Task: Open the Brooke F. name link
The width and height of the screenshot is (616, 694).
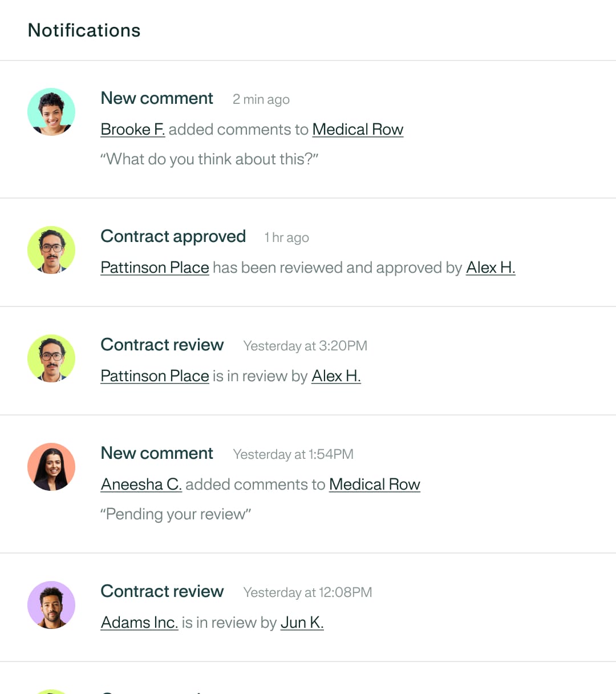Action: (132, 130)
